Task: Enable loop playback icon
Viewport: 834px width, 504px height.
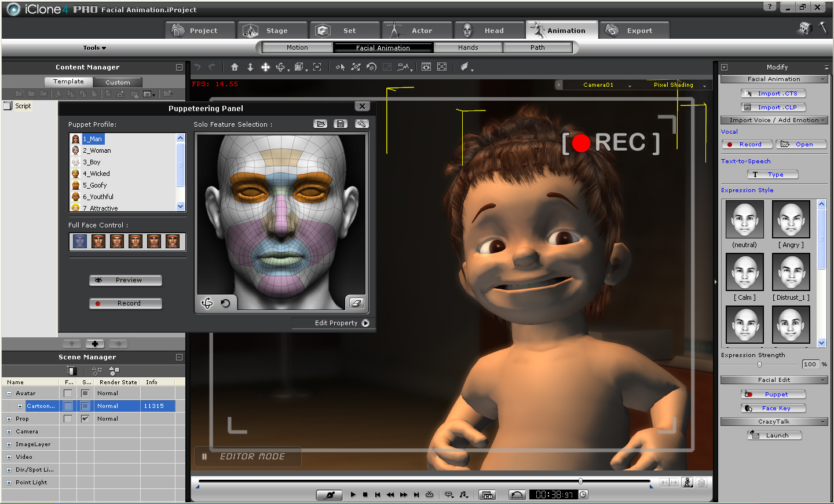Action: click(x=429, y=495)
